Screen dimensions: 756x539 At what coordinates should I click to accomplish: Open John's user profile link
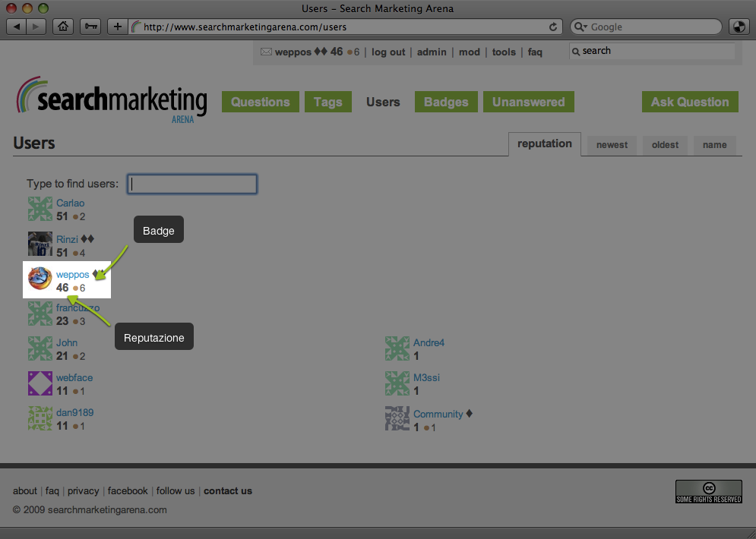[67, 343]
